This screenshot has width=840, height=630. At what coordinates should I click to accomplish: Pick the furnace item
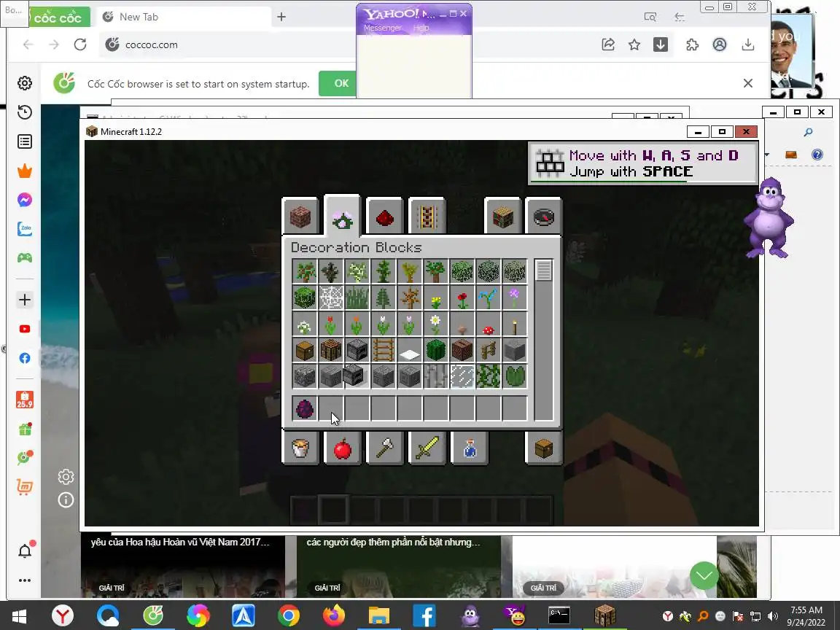click(x=357, y=350)
